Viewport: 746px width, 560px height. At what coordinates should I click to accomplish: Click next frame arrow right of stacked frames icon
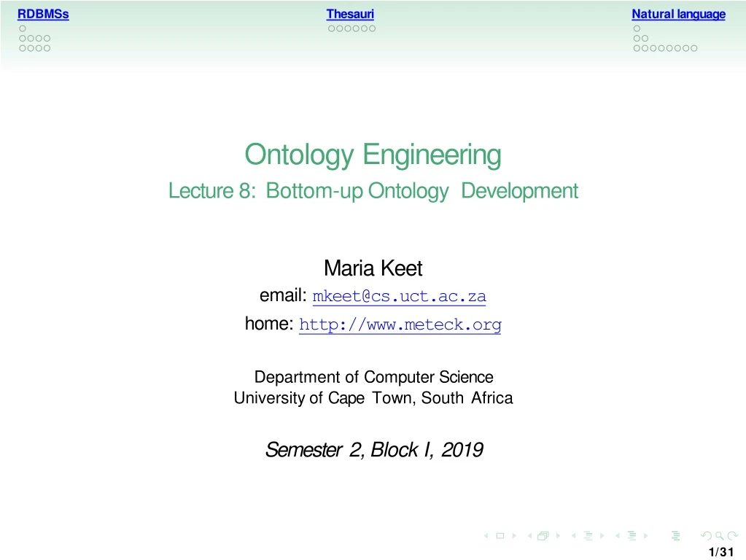(558, 536)
